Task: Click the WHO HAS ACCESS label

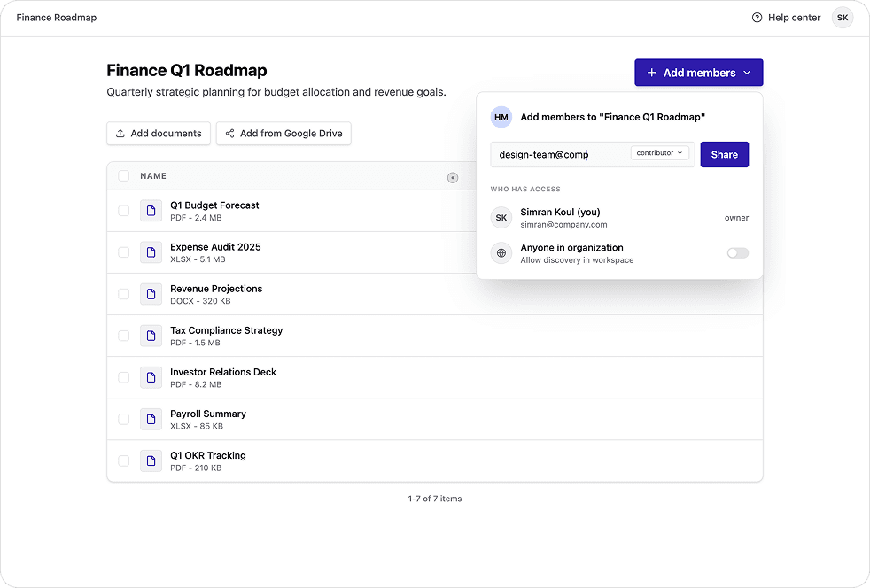Action: tap(525, 190)
